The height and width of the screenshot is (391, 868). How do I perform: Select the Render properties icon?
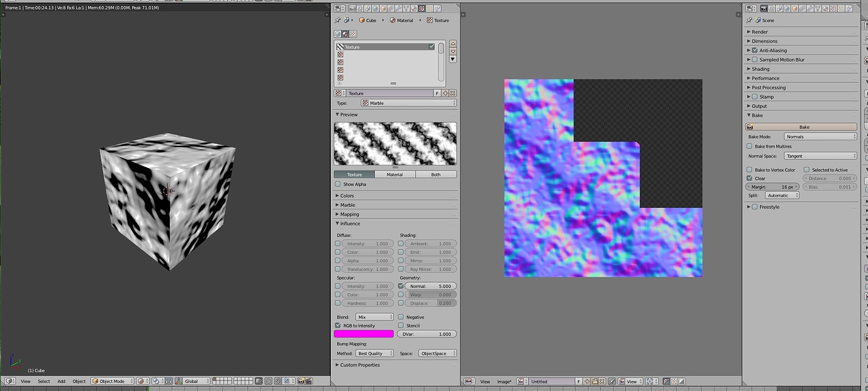coord(764,8)
